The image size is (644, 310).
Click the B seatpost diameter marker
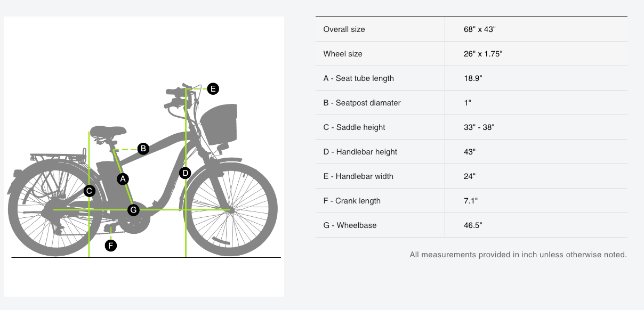[143, 149]
